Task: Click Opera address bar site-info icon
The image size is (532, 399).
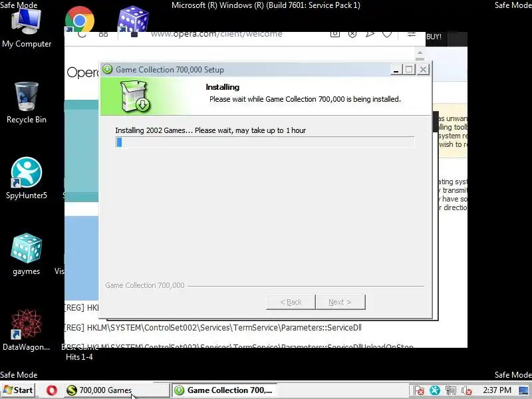Action: coord(134,35)
